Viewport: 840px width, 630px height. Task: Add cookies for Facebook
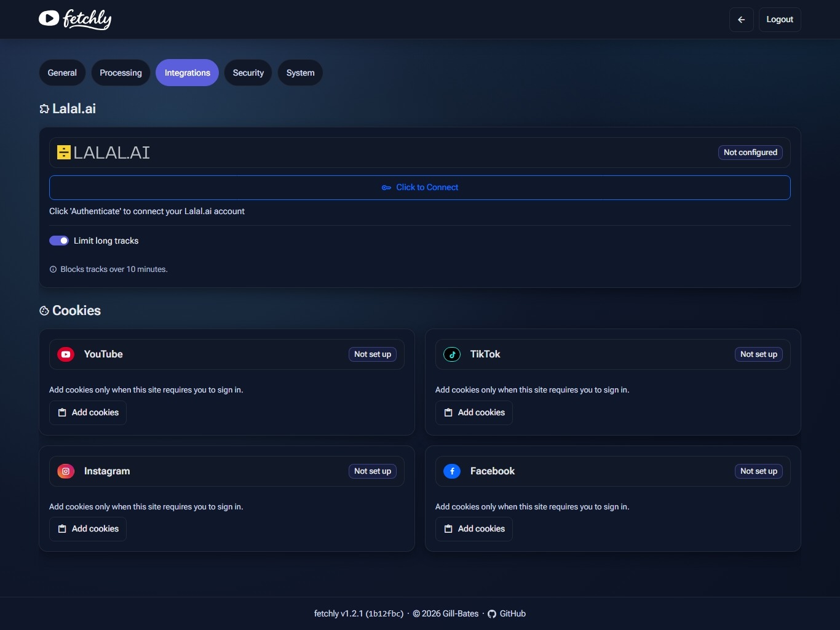point(474,529)
